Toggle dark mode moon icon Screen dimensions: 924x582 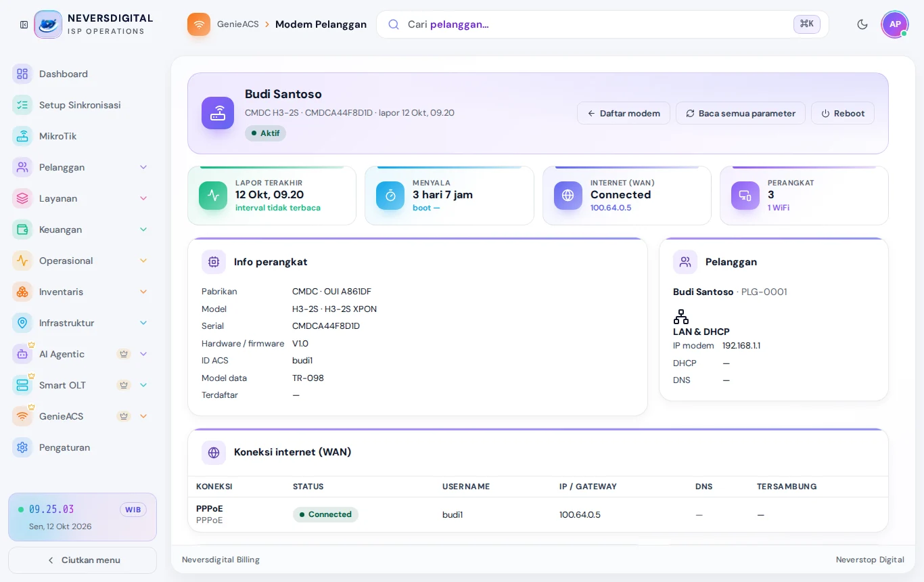point(862,24)
